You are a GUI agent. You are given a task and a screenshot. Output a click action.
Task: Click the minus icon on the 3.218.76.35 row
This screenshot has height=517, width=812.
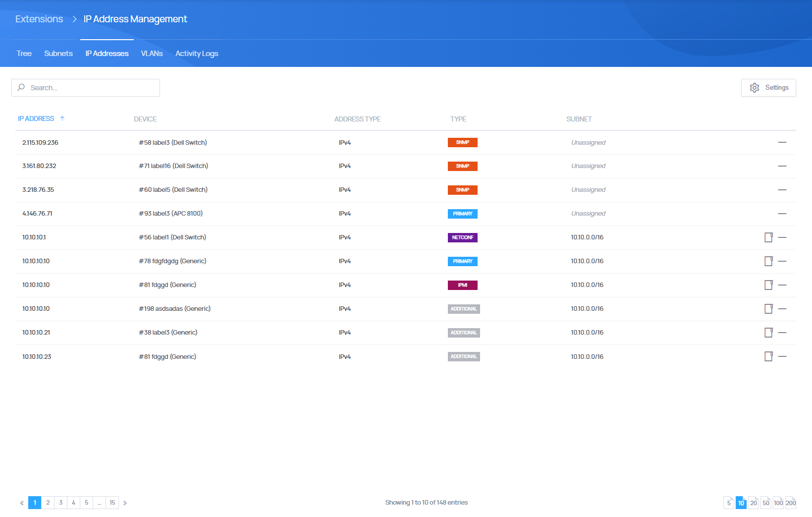tap(782, 190)
